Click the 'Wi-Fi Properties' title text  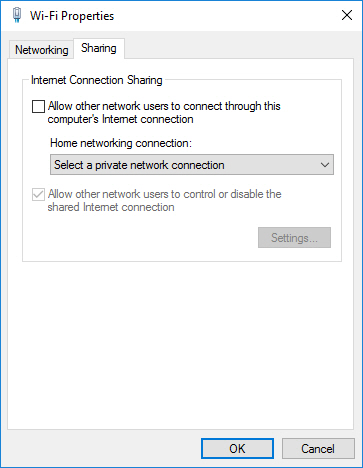pos(72,16)
